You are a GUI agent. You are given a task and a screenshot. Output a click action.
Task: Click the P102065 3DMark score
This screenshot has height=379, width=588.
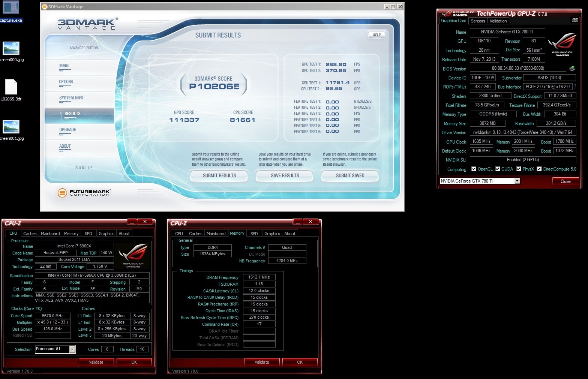pyautogui.click(x=214, y=86)
